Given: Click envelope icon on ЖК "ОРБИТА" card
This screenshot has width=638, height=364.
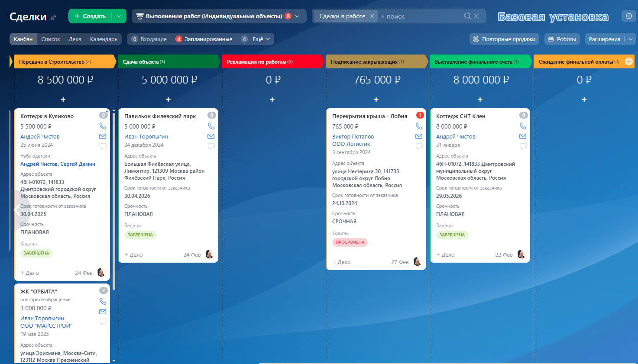Looking at the screenshot, I should coord(103,312).
